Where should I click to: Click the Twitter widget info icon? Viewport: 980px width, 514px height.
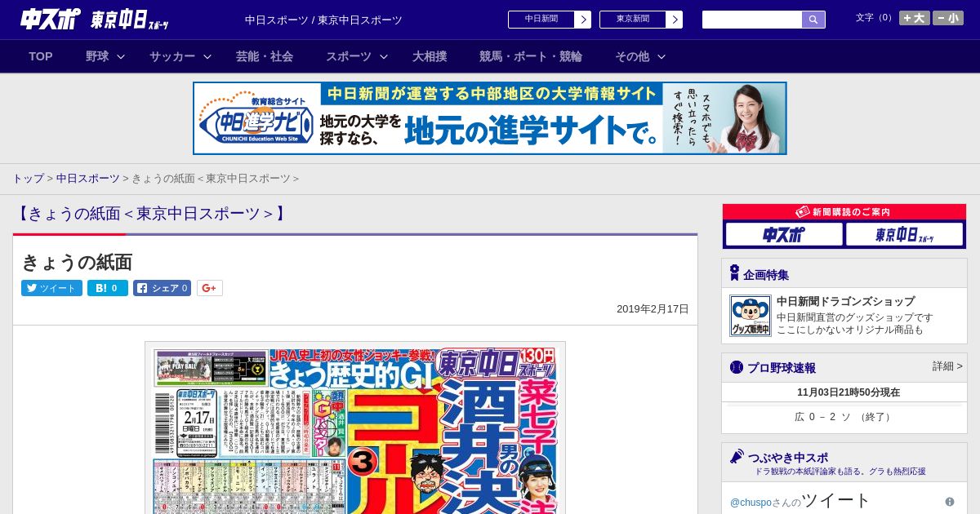pyautogui.click(x=950, y=502)
